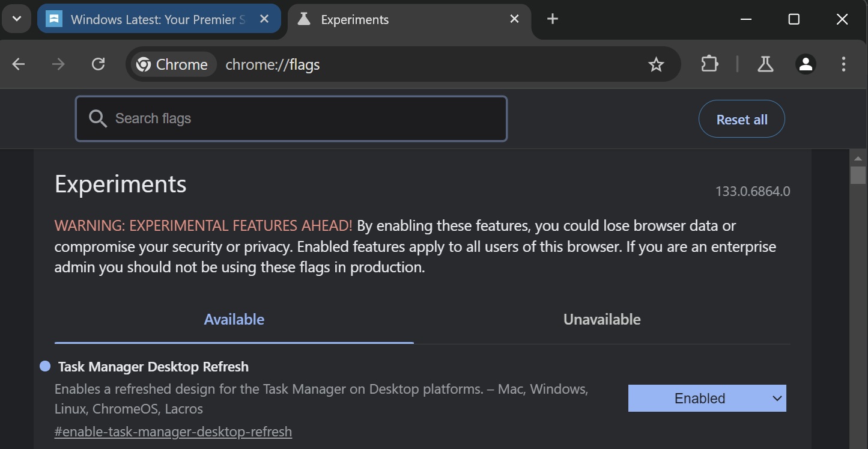Open the Chrome three-dot menu
Image resolution: width=868 pixels, height=449 pixels.
[x=843, y=64]
